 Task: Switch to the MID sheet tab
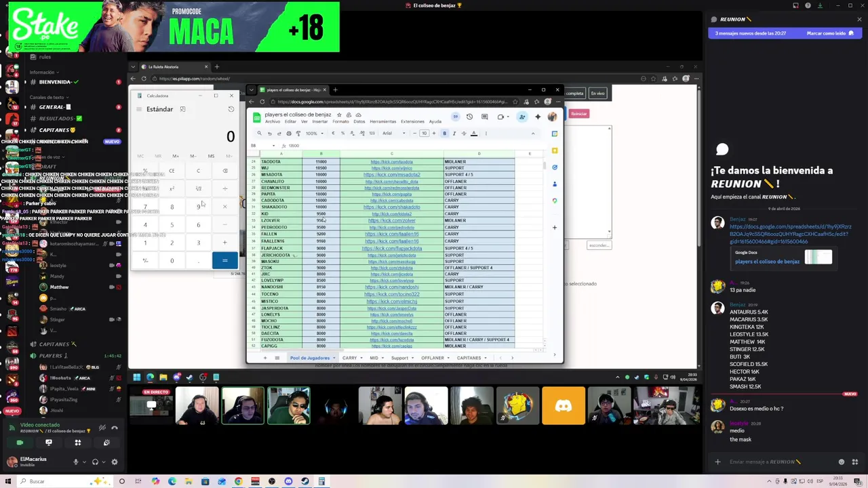point(374,358)
